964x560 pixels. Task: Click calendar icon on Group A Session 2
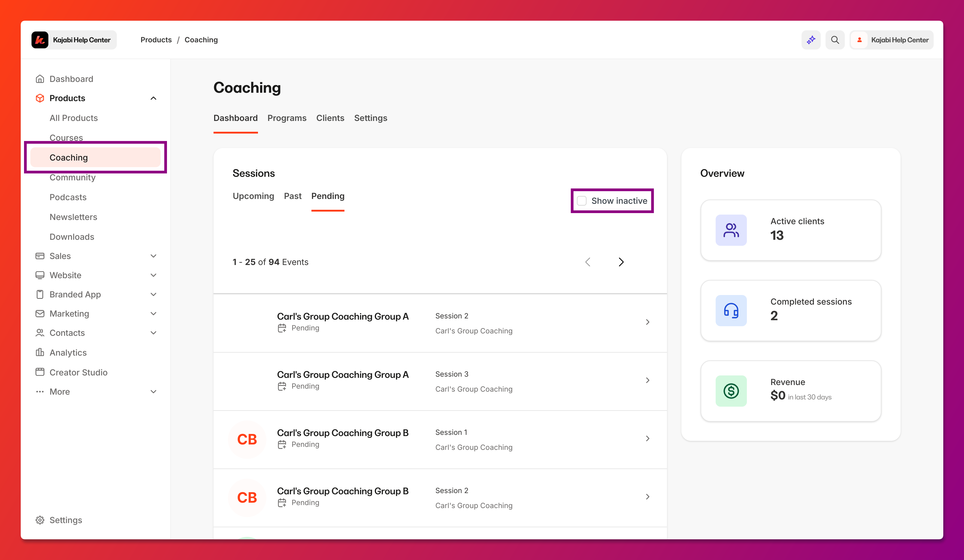(282, 328)
